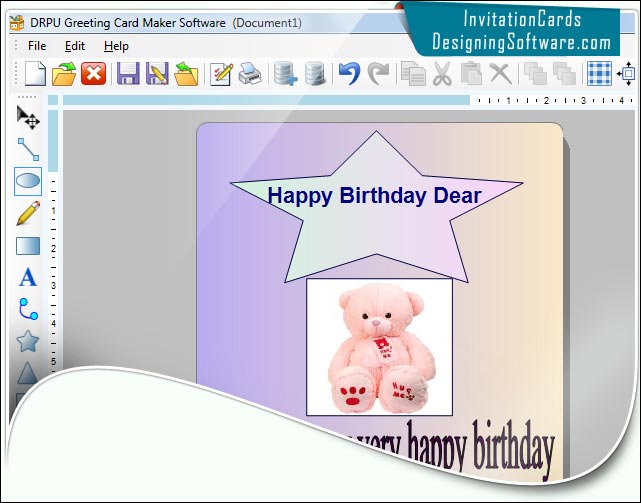The image size is (641, 503).
Task: Select the Ellipse tool
Action: [x=28, y=181]
